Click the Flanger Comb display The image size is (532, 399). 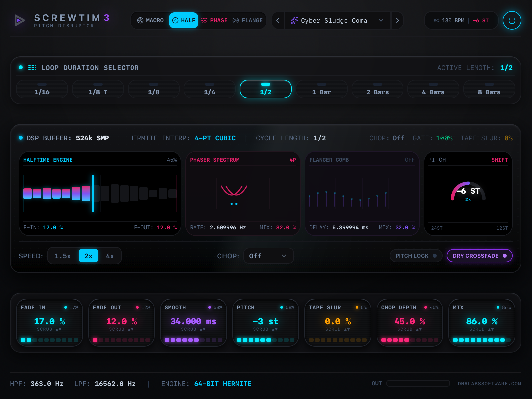[362, 194]
